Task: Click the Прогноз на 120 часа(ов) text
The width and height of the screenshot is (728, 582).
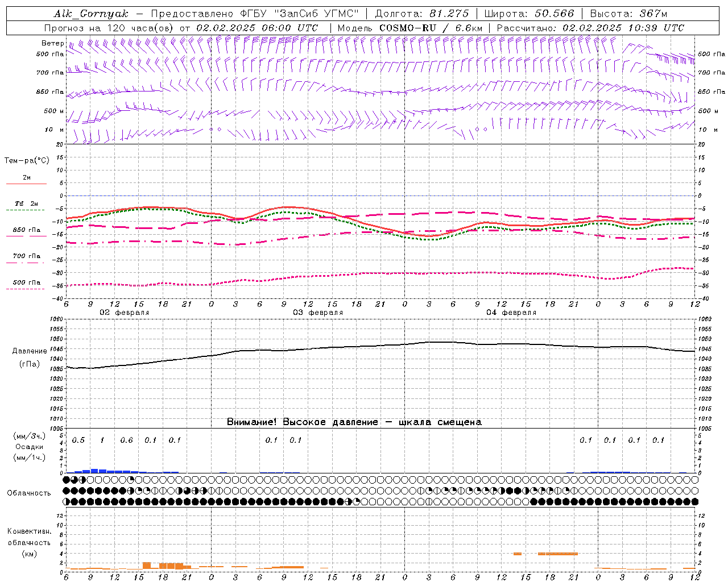Action: pyautogui.click(x=110, y=28)
